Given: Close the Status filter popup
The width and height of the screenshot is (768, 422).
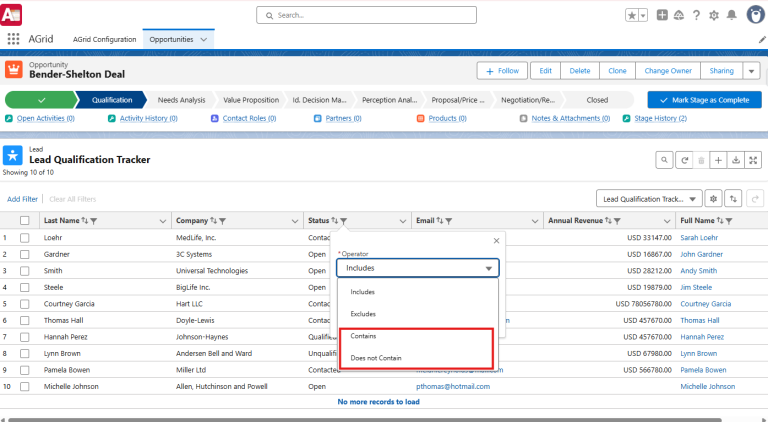Looking at the screenshot, I should coord(496,240).
